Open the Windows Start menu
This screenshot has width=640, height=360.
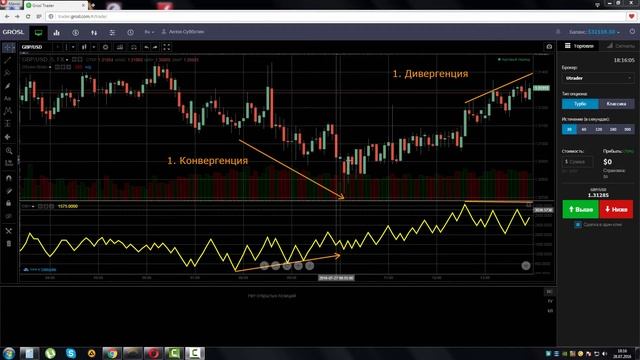coord(9,353)
